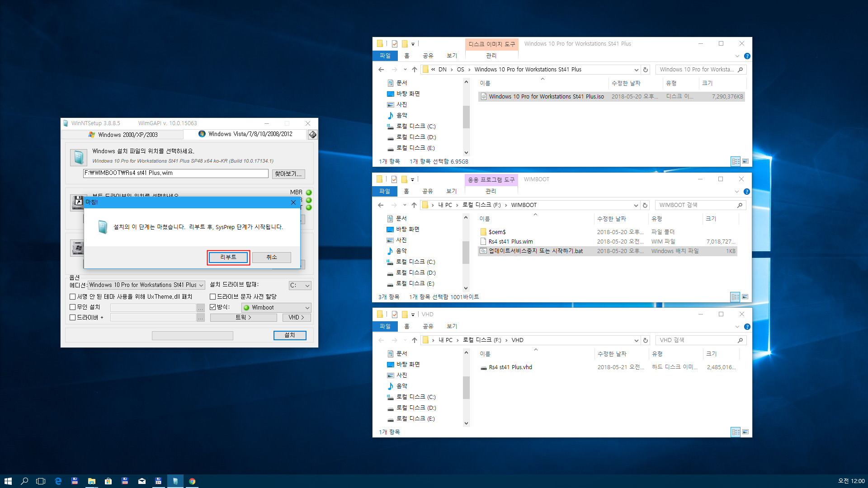Open the Wimboot method dropdown
868x488 pixels.
[276, 308]
